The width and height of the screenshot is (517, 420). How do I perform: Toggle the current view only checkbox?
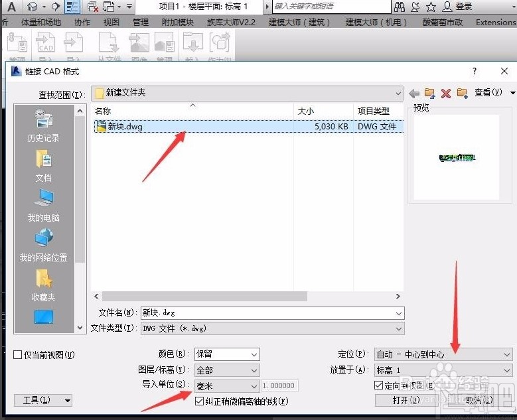coord(17,355)
